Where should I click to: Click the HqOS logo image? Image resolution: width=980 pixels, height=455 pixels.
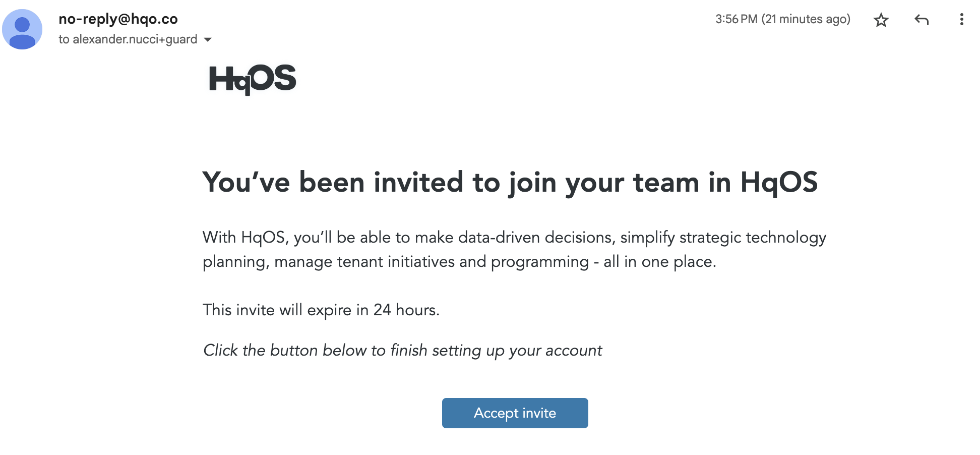pyautogui.click(x=253, y=79)
